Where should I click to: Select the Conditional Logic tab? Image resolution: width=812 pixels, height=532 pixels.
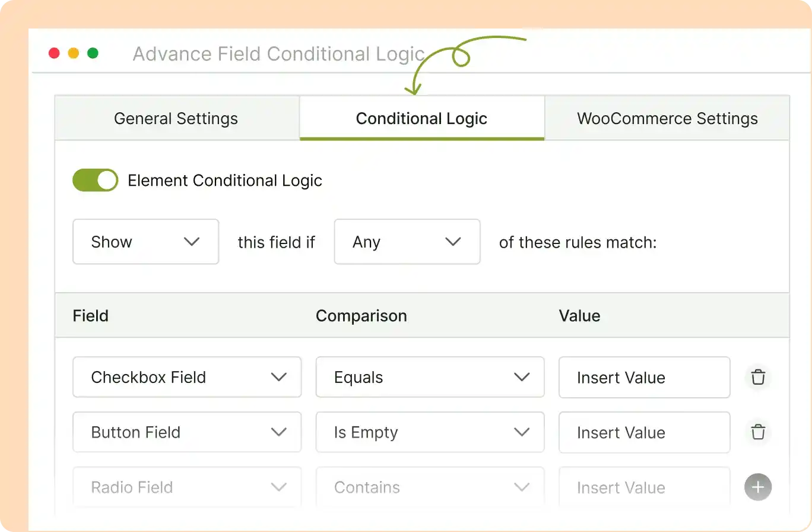[421, 118]
